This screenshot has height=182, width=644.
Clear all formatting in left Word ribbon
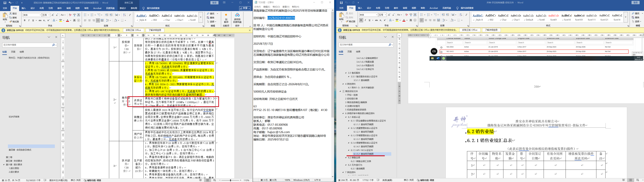tap(70, 15)
